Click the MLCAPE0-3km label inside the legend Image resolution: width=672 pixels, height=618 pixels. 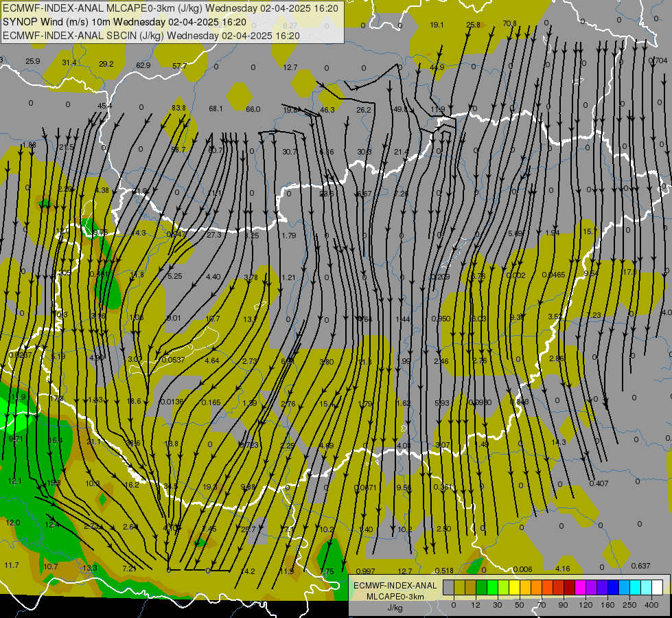point(395,597)
